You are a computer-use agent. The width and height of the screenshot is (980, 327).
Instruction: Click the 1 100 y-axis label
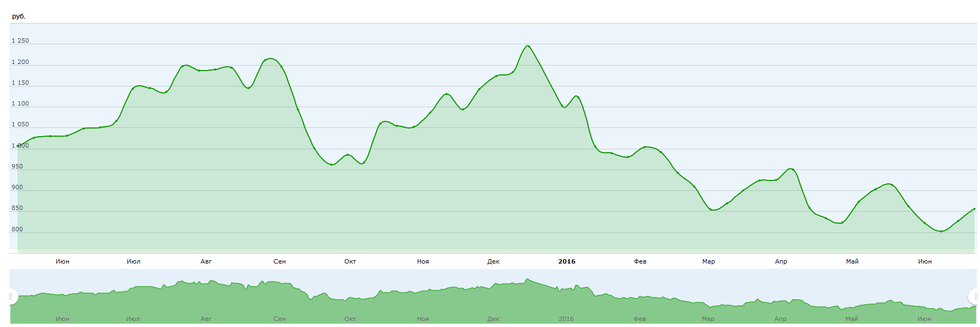pyautogui.click(x=20, y=104)
